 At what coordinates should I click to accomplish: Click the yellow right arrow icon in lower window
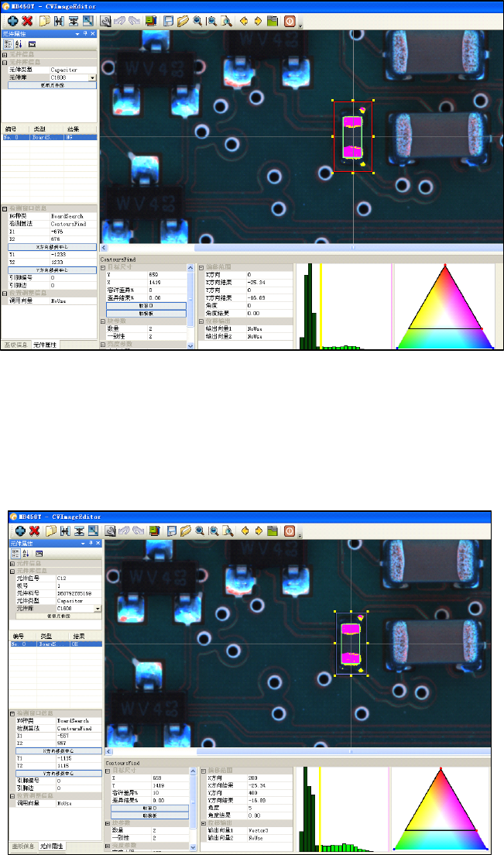click(x=259, y=531)
